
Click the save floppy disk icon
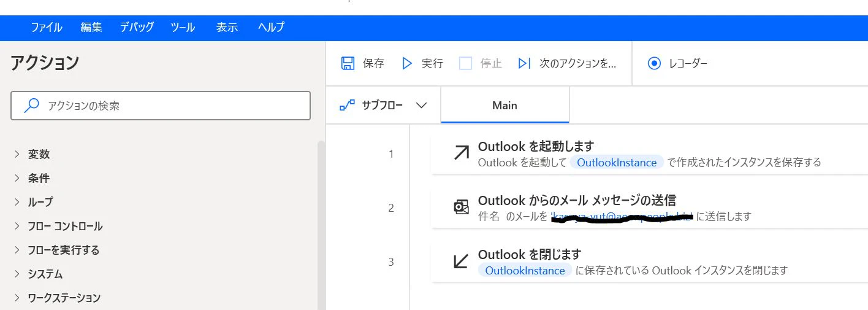(348, 63)
